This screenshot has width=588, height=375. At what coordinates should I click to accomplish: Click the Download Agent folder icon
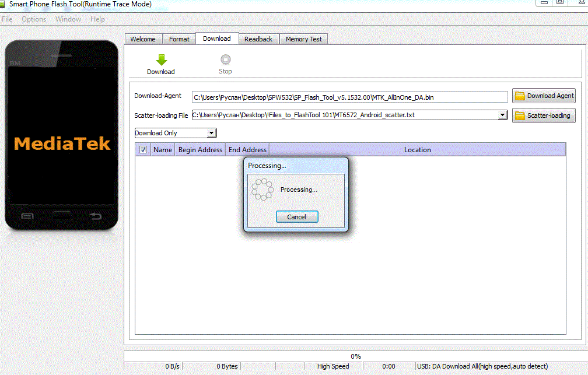[x=520, y=96]
